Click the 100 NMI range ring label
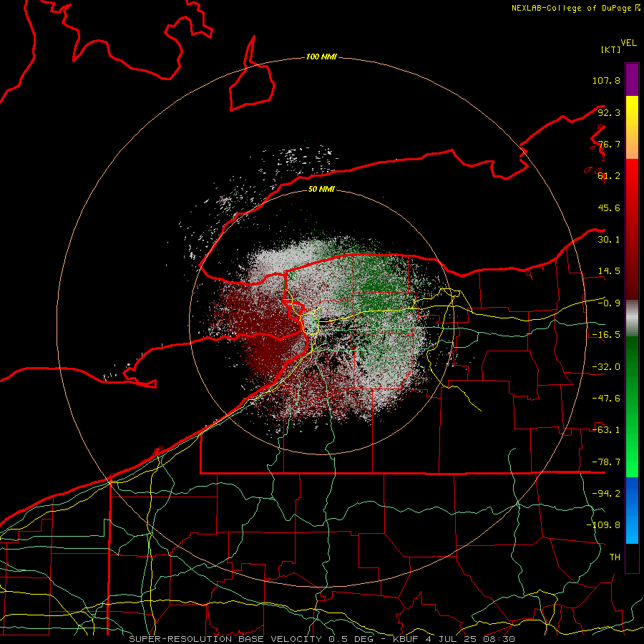Screen dimensions: 644x644 pos(321,57)
